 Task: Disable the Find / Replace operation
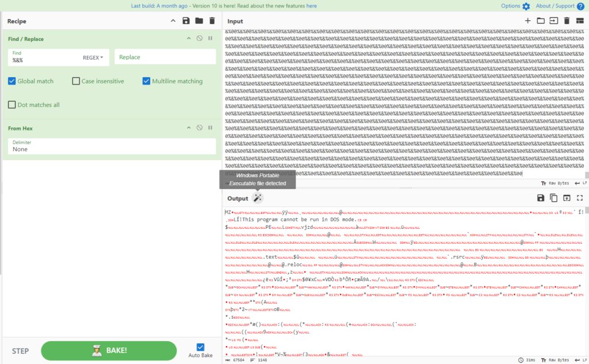(199, 39)
